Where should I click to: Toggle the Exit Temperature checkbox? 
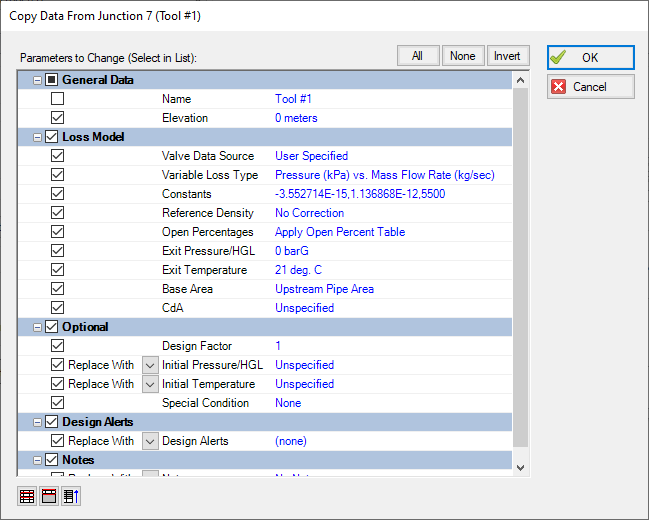click(x=57, y=270)
